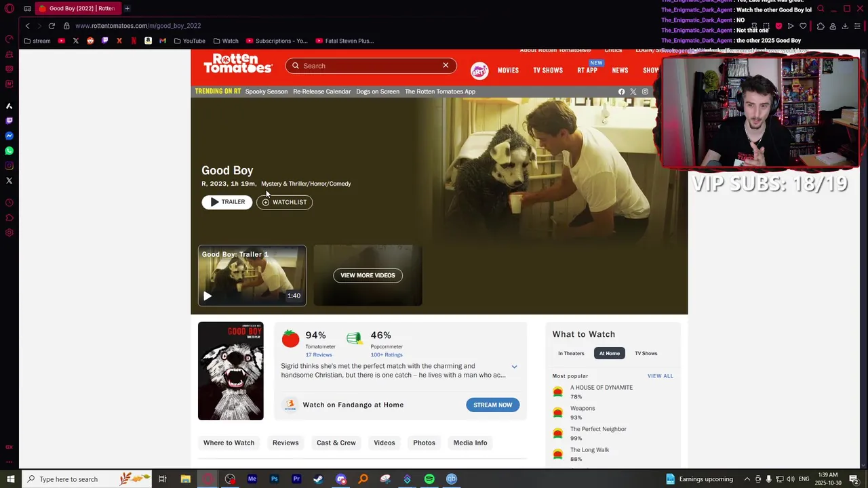This screenshot has height=488, width=868.
Task: Open Photoshop from the taskbar
Action: [x=274, y=479]
